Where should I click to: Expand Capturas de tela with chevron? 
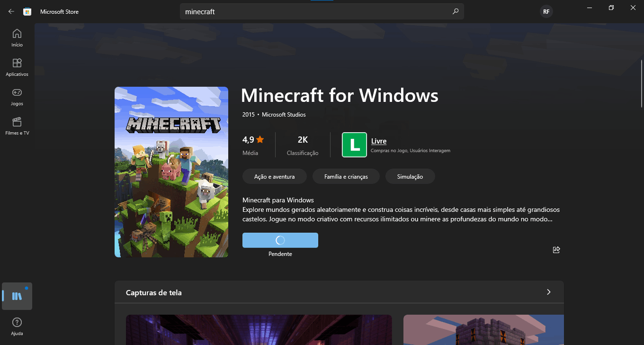coord(549,292)
